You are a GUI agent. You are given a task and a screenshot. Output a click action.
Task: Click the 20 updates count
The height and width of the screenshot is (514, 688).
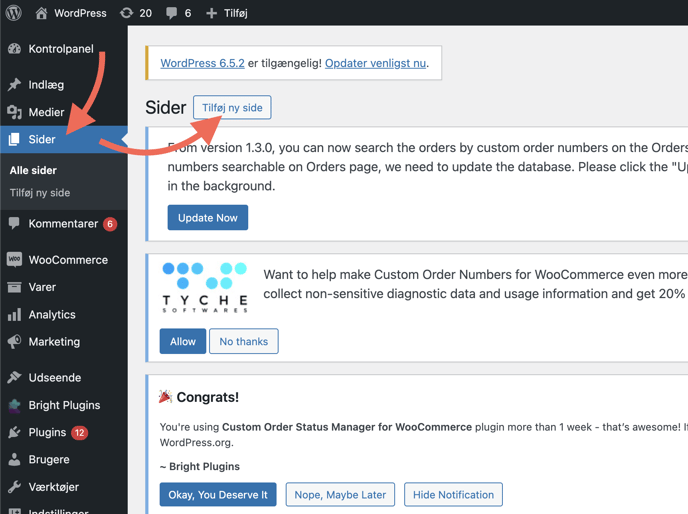tap(146, 13)
